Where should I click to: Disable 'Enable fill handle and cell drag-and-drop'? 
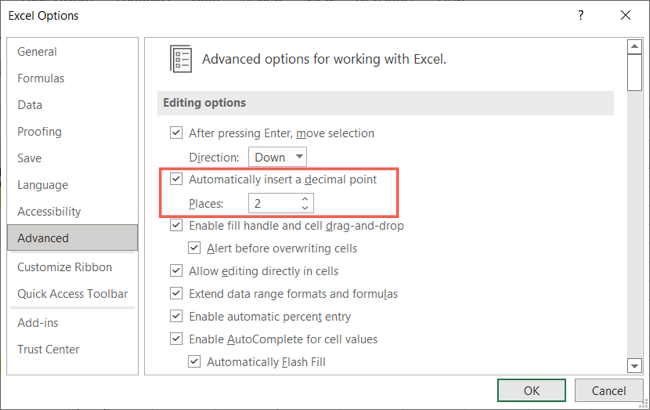(177, 226)
